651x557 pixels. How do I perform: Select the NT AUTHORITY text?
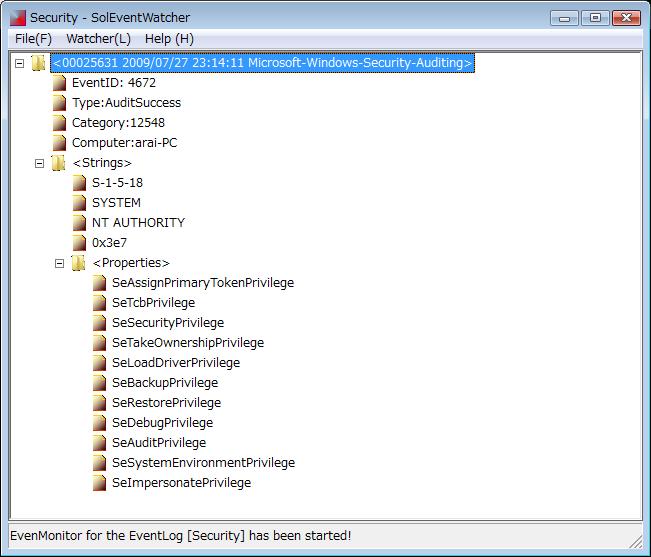(138, 223)
